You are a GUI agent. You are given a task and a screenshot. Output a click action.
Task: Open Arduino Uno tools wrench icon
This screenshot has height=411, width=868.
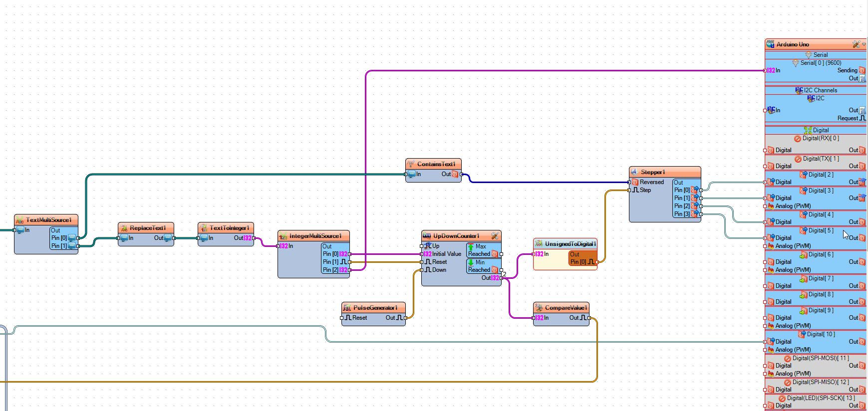pos(856,44)
